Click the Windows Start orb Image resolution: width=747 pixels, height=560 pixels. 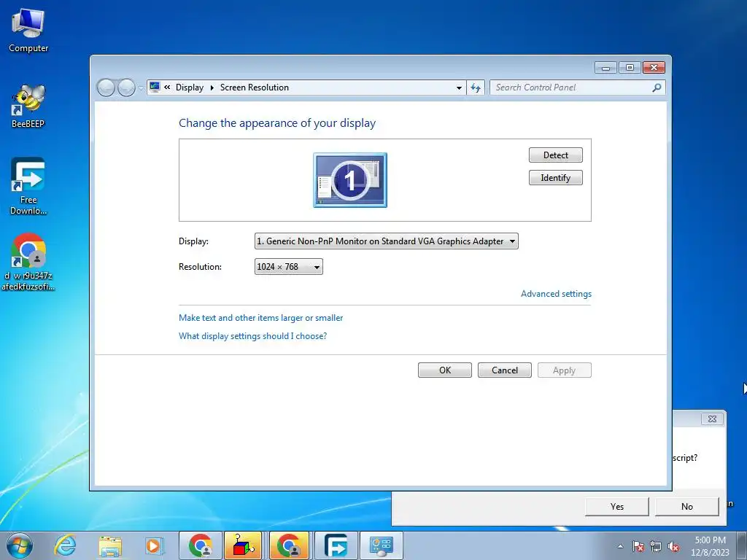[x=20, y=545]
